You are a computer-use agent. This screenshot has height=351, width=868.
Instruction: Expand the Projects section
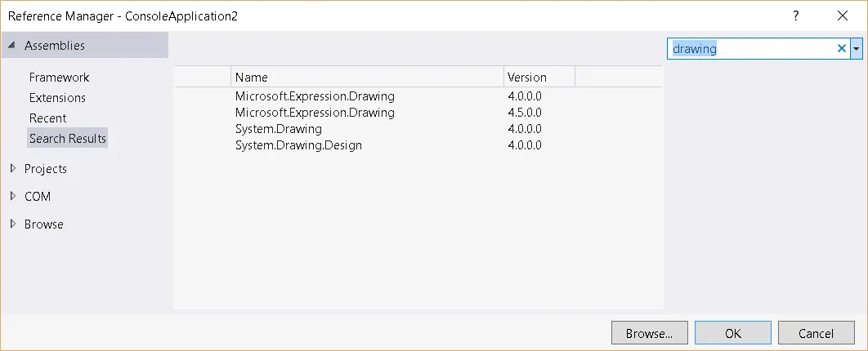click(x=12, y=169)
